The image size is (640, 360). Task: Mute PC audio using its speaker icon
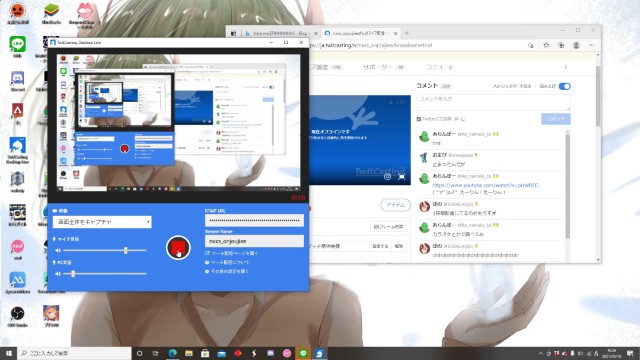point(58,273)
